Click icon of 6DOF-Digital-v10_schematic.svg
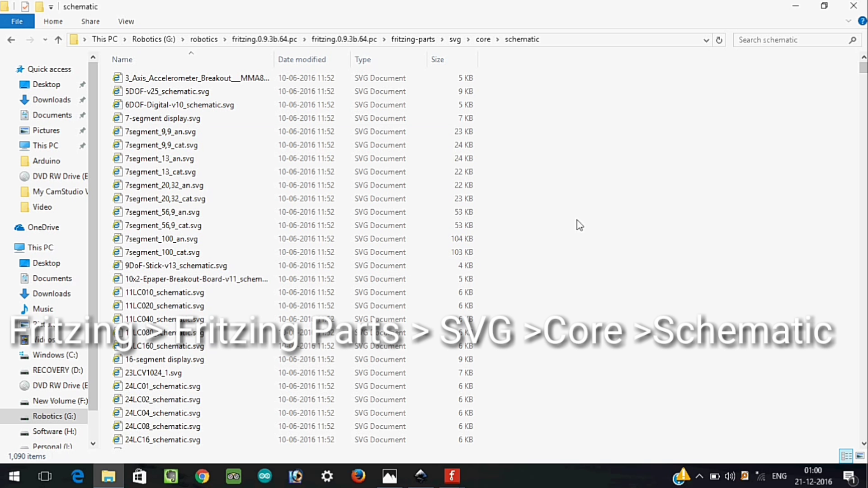Image resolution: width=868 pixels, height=488 pixels. tap(118, 104)
